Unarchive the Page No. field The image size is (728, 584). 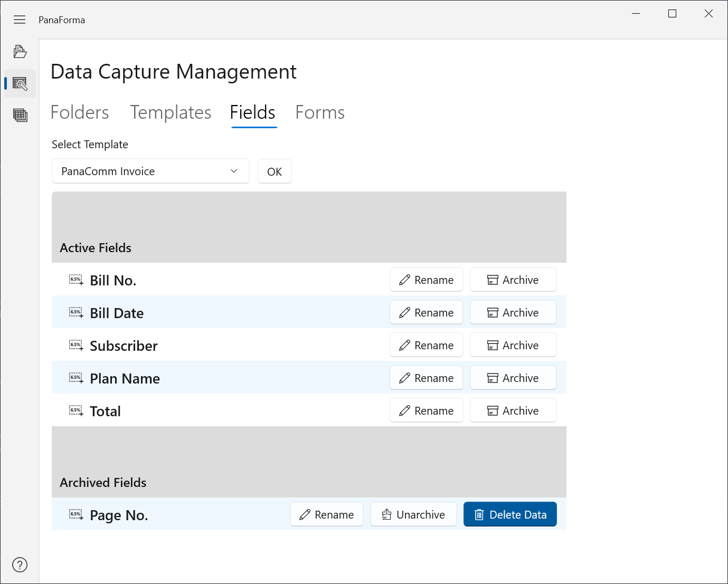point(413,515)
